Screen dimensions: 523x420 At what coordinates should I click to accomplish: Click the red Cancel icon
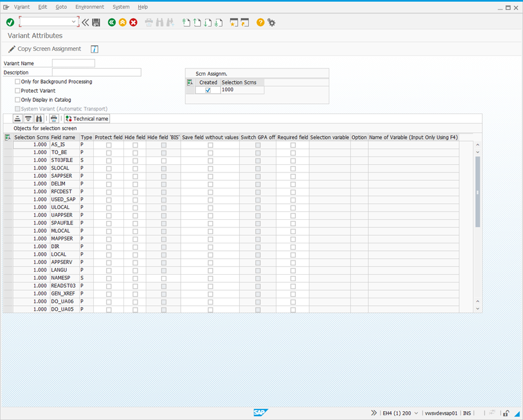[x=133, y=22]
